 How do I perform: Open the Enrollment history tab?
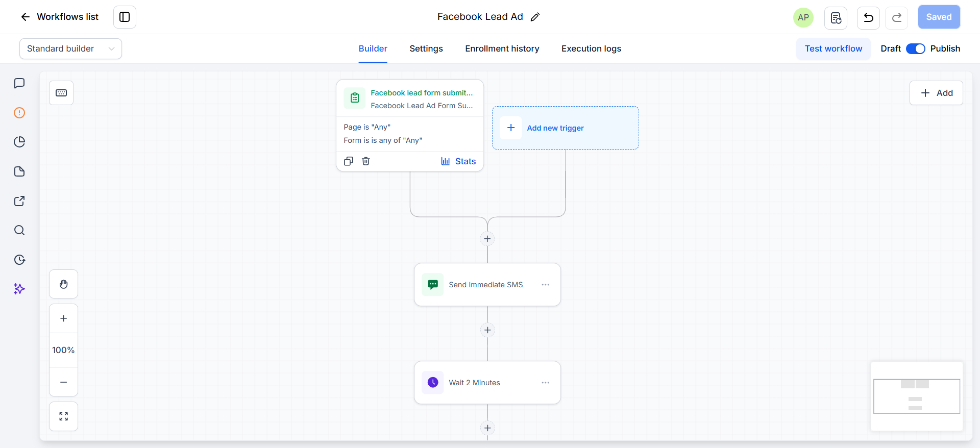click(502, 48)
